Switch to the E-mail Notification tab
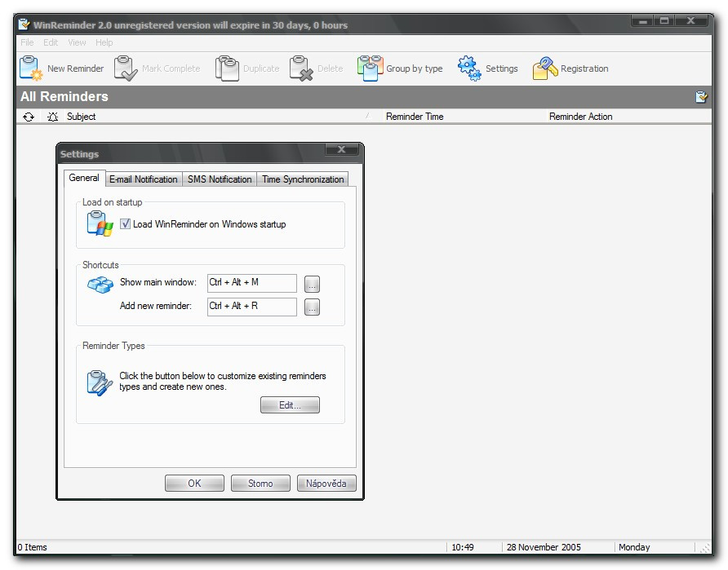This screenshot has height=570, width=728. point(144,179)
